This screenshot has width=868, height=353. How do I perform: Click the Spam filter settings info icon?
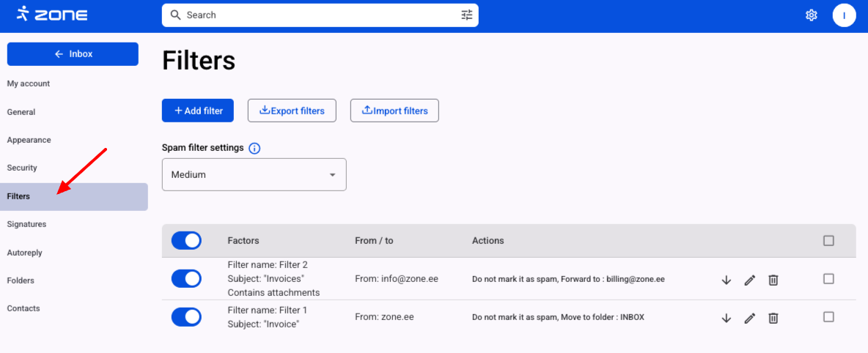coord(254,148)
